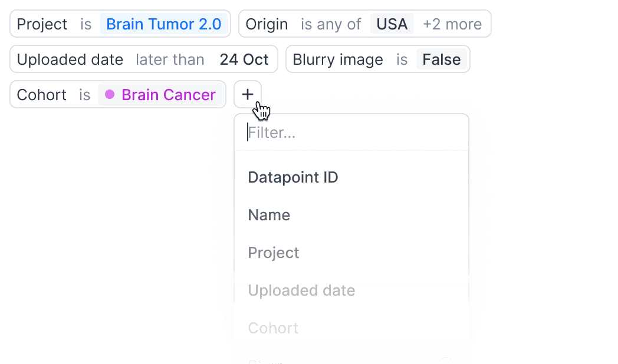Pick Project from the dropdown list

(274, 253)
